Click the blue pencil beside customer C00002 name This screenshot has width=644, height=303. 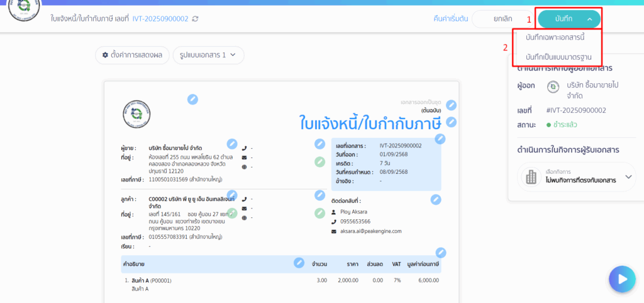pyautogui.click(x=233, y=195)
